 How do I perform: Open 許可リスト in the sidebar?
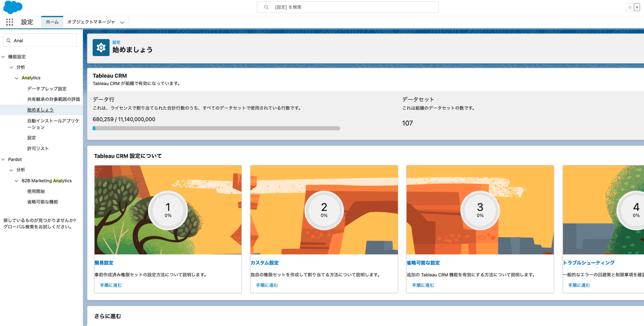pos(38,148)
